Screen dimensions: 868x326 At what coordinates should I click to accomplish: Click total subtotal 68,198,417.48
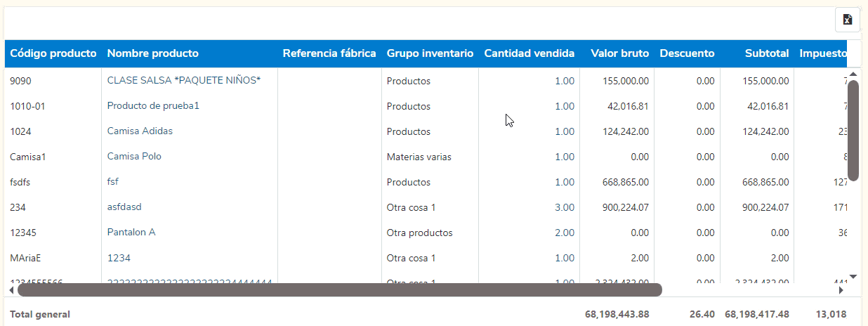pyautogui.click(x=757, y=314)
